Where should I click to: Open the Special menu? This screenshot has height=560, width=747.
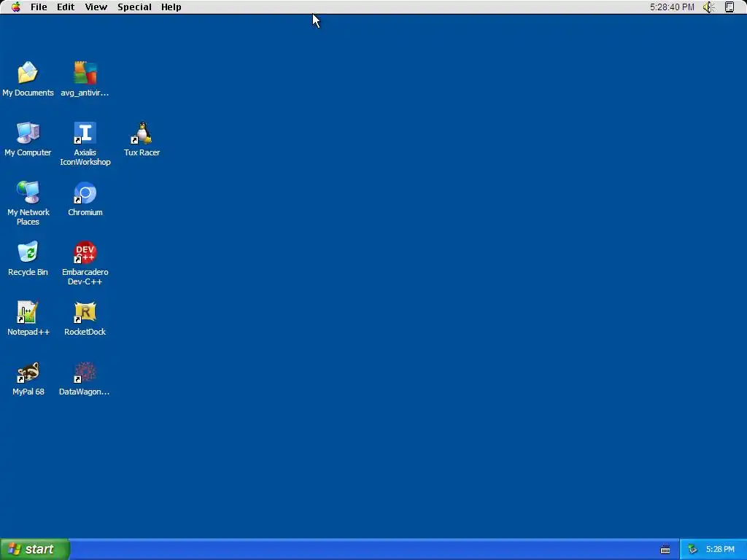point(134,7)
